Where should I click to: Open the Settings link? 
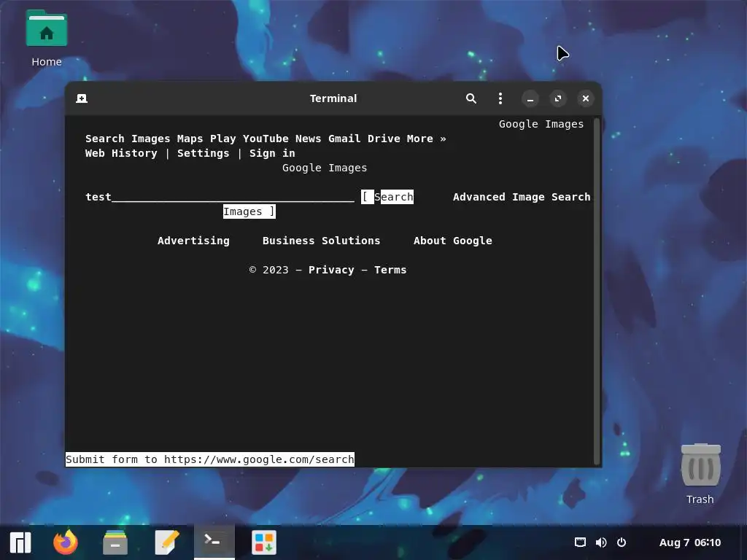tap(203, 153)
